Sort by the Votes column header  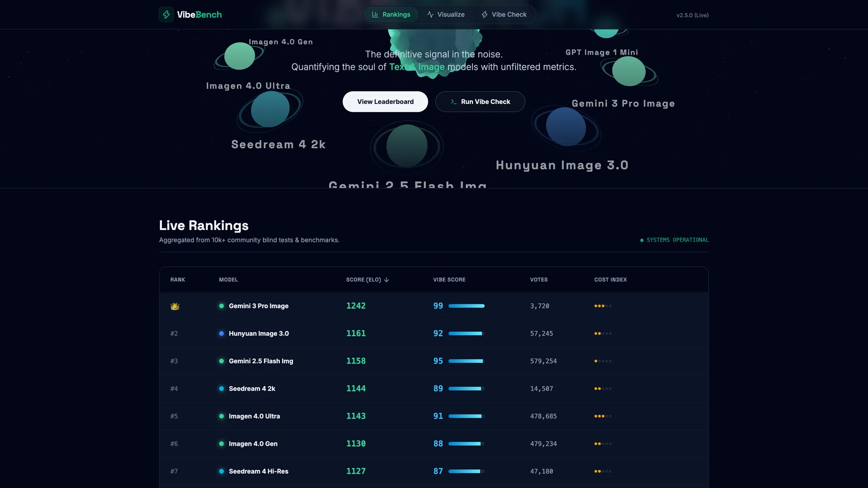(x=539, y=280)
